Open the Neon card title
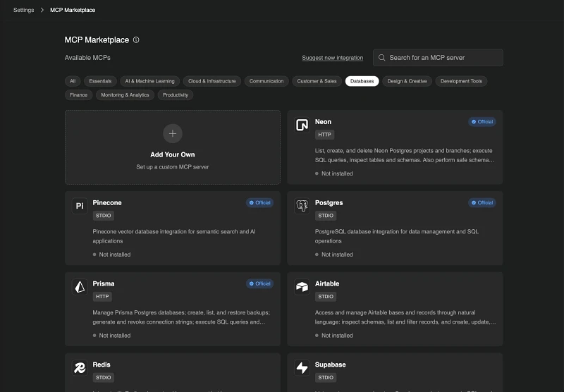 click(323, 121)
